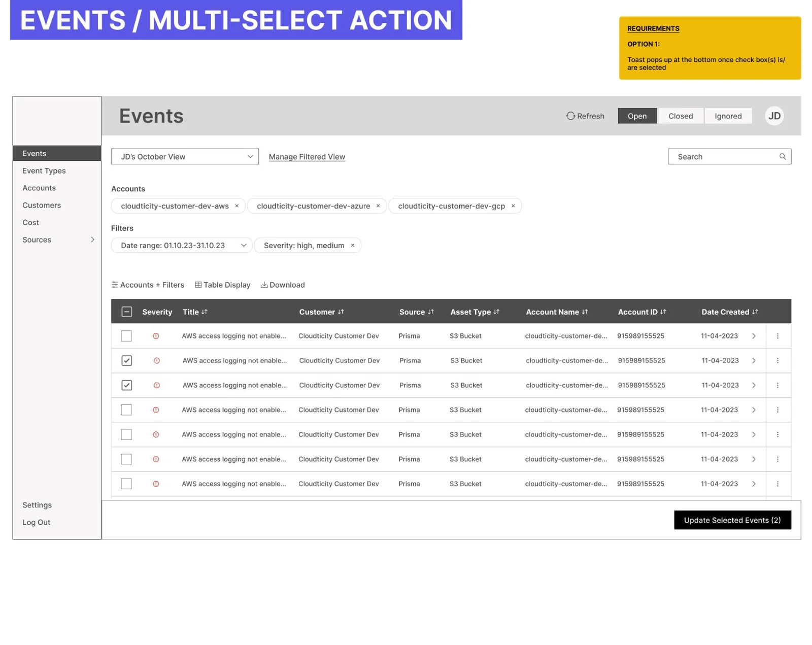Remove cloudticity-customer-dev-azure account chip
The height and width of the screenshot is (645, 812).
tap(378, 206)
